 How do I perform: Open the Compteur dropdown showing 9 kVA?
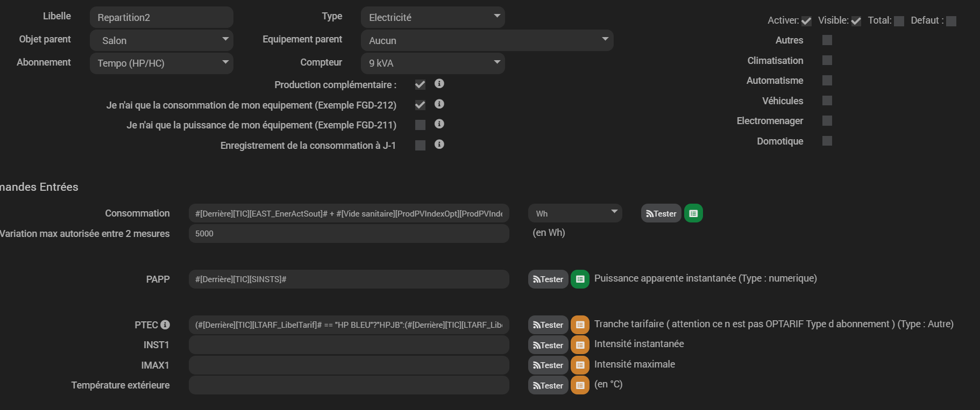pyautogui.click(x=432, y=63)
